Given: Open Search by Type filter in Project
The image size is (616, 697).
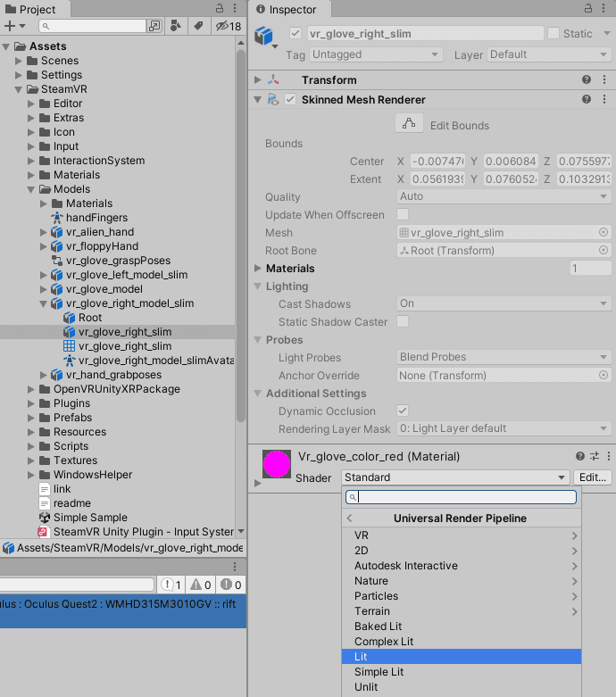Looking at the screenshot, I should point(176,26).
